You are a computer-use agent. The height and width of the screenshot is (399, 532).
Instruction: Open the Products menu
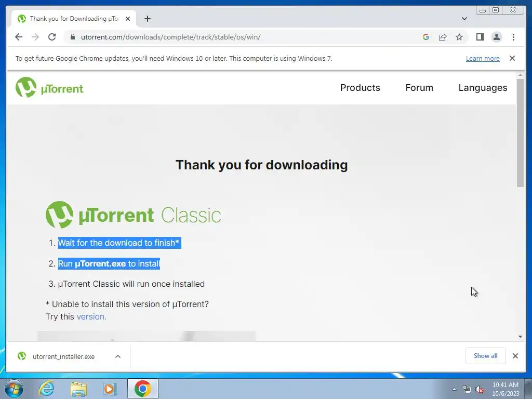tap(360, 87)
